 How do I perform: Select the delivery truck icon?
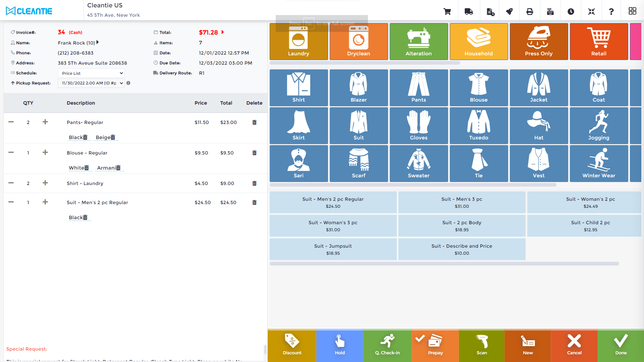pyautogui.click(x=469, y=11)
